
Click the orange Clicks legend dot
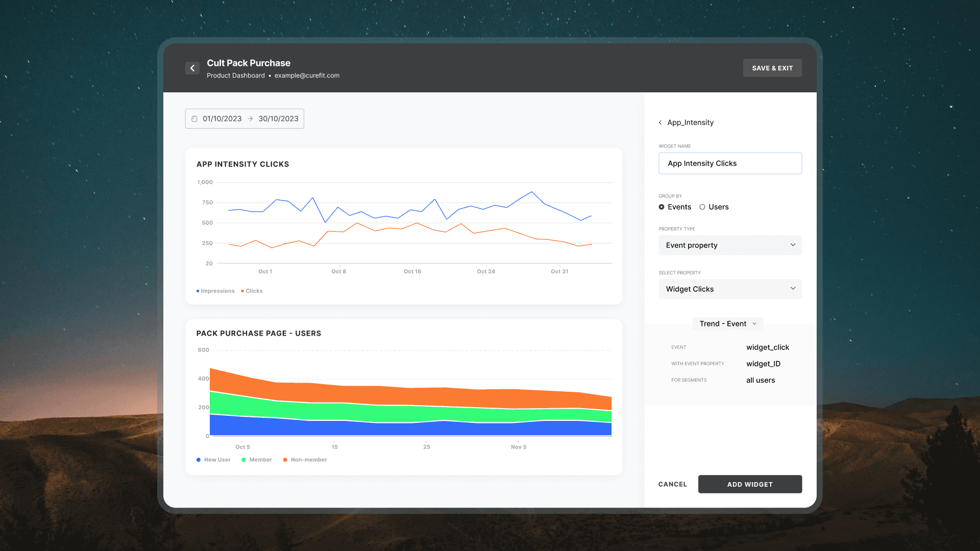tap(242, 291)
